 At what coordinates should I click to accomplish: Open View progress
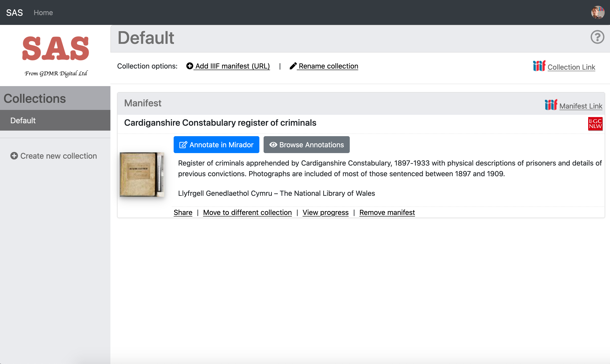pyautogui.click(x=325, y=212)
